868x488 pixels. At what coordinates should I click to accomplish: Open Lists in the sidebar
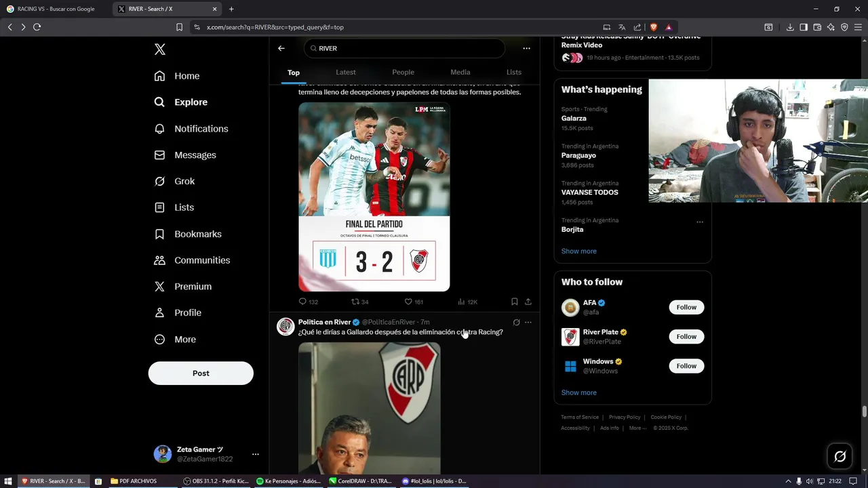pyautogui.click(x=174, y=207)
